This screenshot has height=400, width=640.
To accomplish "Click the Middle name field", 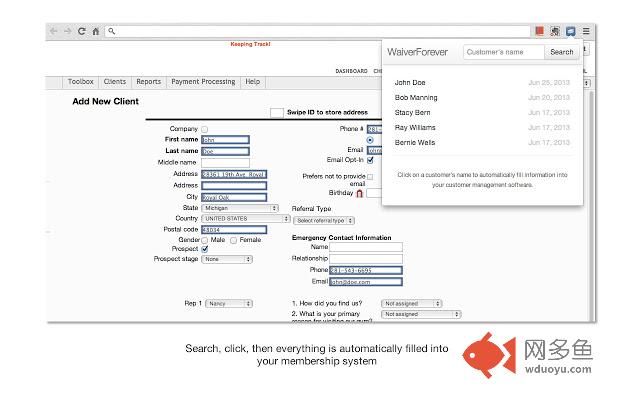I will [225, 163].
